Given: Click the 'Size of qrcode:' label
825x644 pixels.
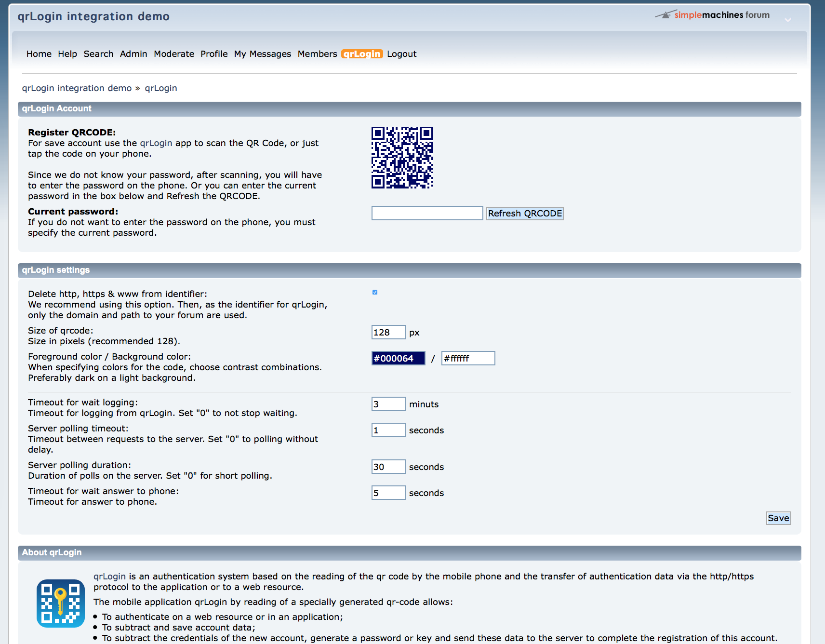Looking at the screenshot, I should pyautogui.click(x=61, y=331).
